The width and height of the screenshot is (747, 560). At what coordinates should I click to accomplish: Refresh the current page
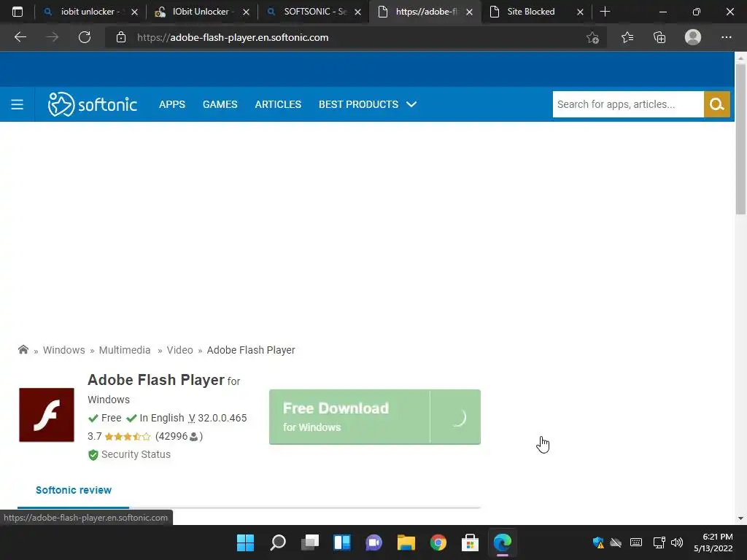click(x=85, y=37)
